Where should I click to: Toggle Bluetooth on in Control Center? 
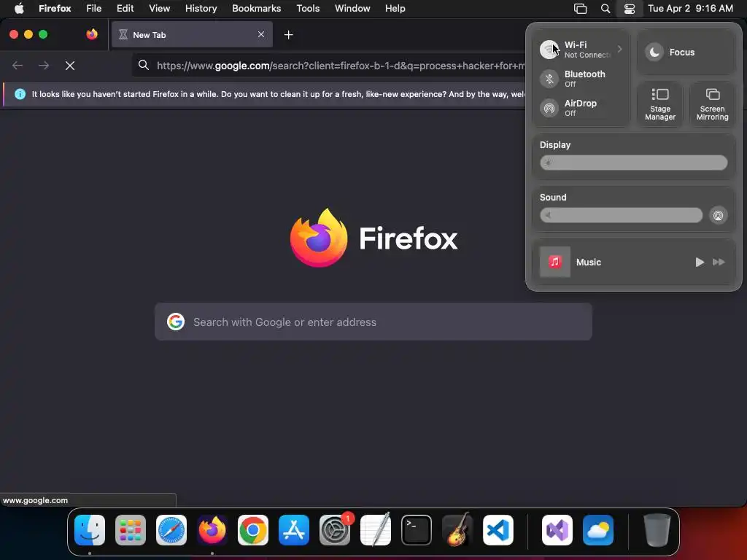pos(549,79)
